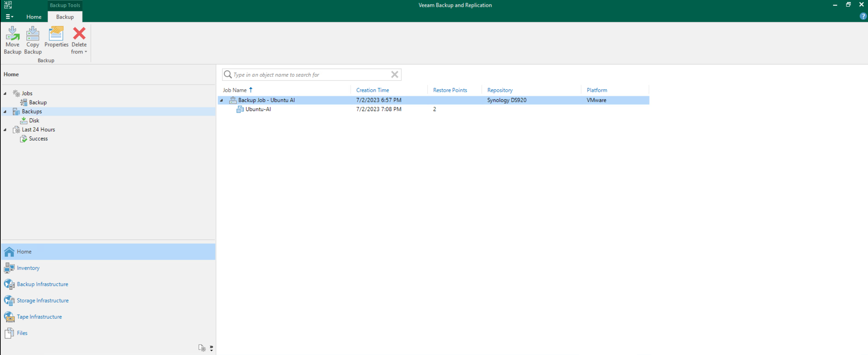Collapse the Backup Job - Ubuntu AI row
The image size is (868, 355).
click(x=222, y=100)
